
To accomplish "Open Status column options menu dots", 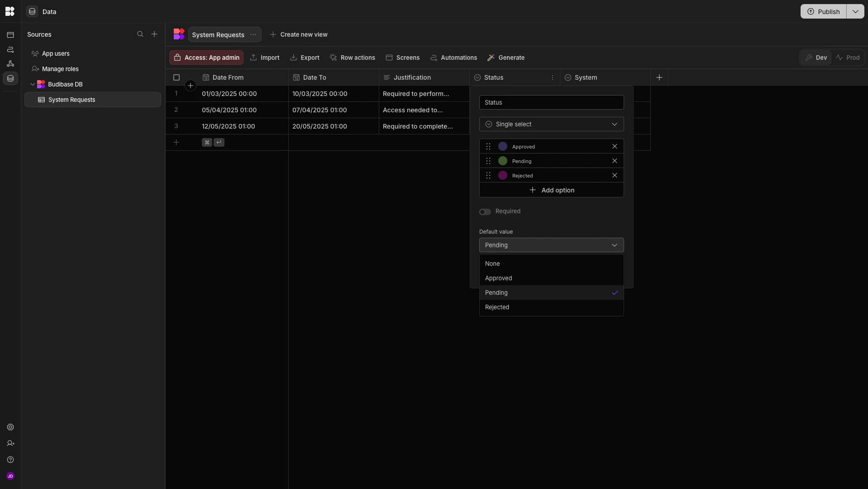I will pyautogui.click(x=553, y=77).
